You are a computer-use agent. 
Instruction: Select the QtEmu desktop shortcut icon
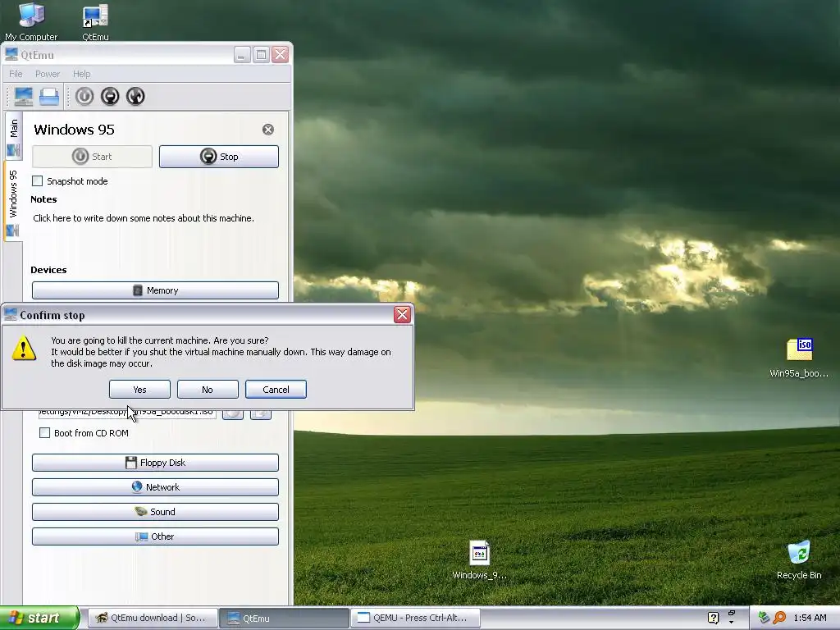95,21
